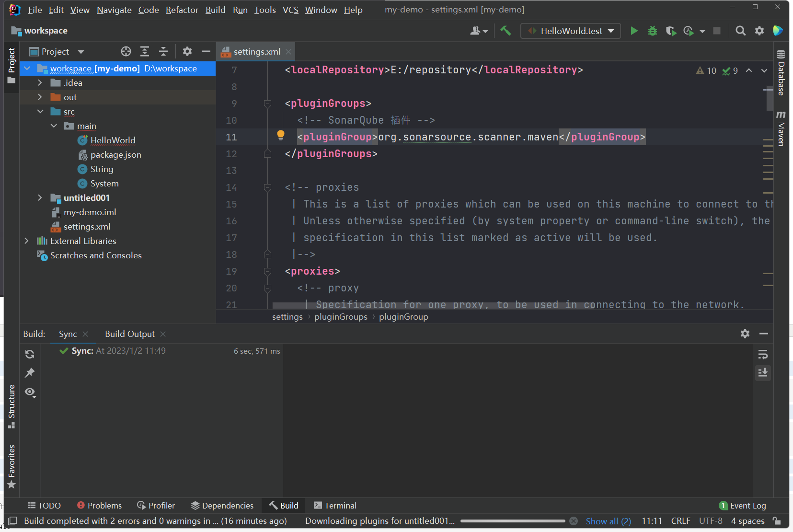Open the HelloWorld.test run configuration dropdown
The image size is (793, 532).
(x=571, y=31)
